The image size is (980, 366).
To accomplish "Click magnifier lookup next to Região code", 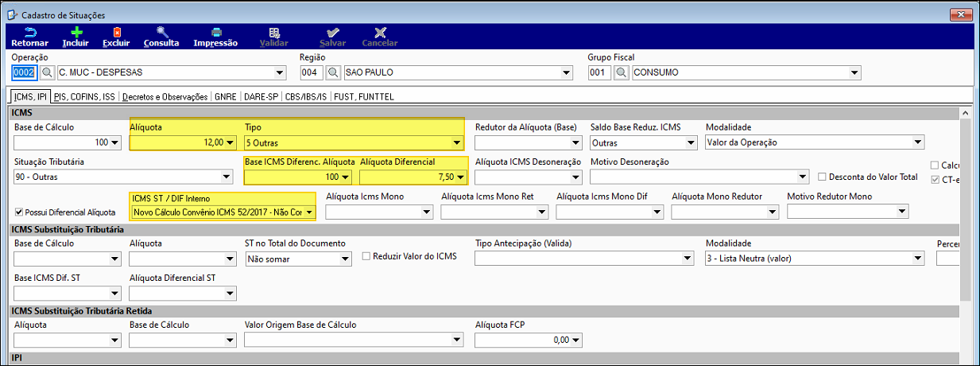I will point(335,72).
